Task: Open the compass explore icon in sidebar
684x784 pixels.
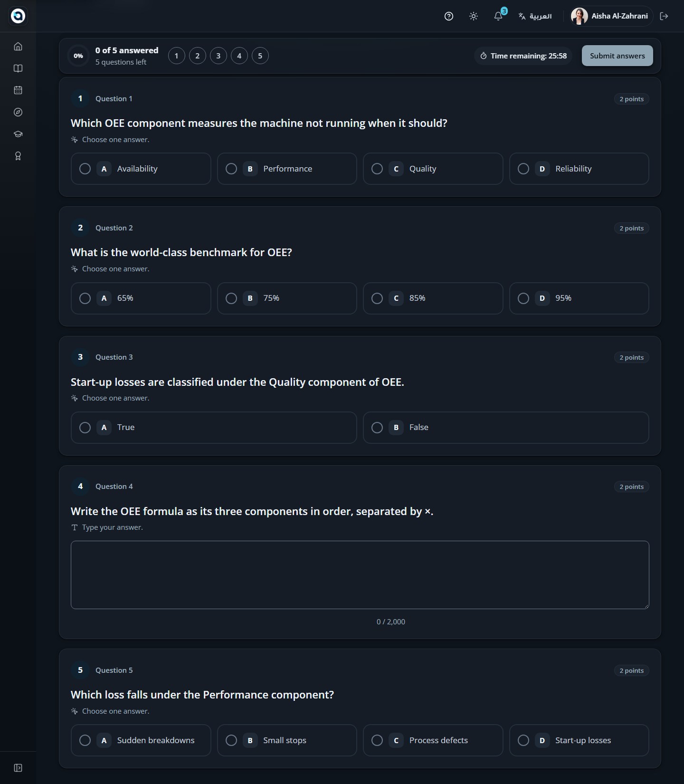Action: 18,112
